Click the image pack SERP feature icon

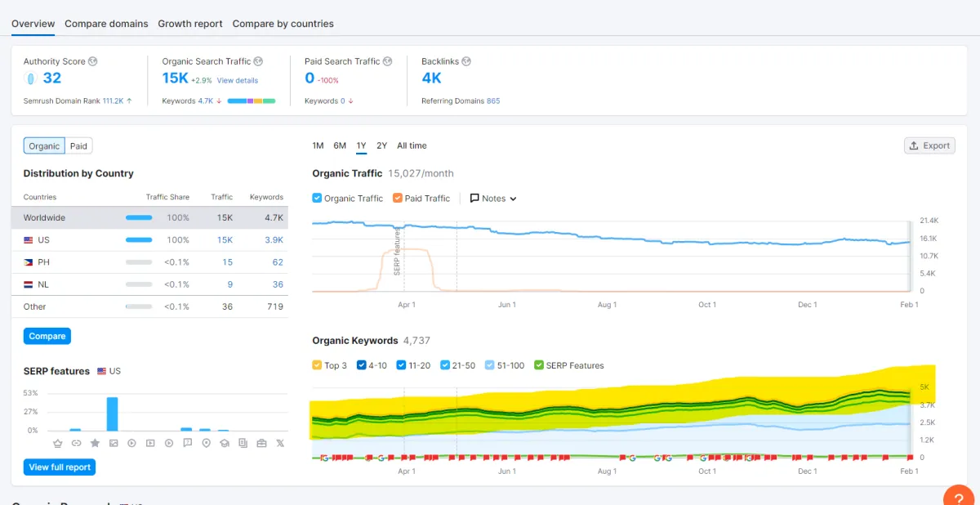click(114, 443)
